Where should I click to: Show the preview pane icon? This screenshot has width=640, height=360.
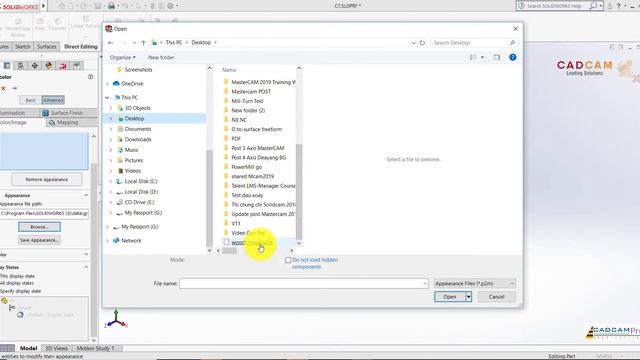[x=496, y=57]
